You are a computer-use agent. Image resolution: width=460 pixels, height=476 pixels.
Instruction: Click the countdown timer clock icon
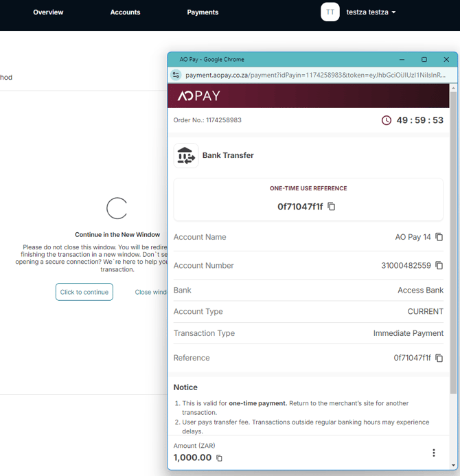387,120
